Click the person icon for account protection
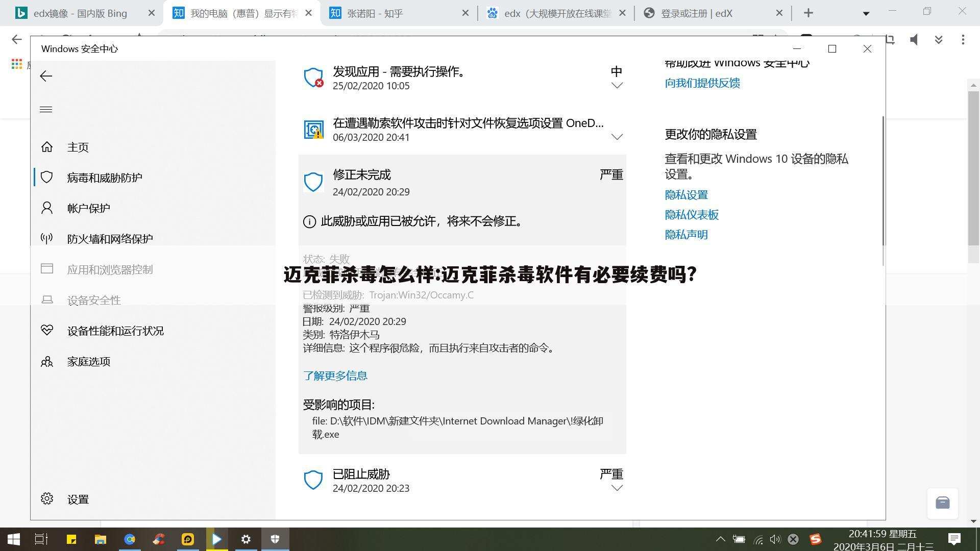 (x=47, y=208)
